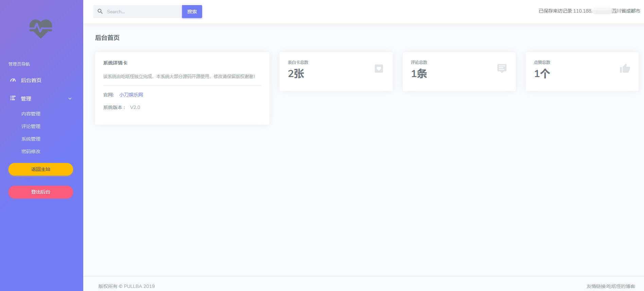This screenshot has width=644, height=291.
Task: Click the heartbeat logo in the sidebar
Action: pos(41,29)
